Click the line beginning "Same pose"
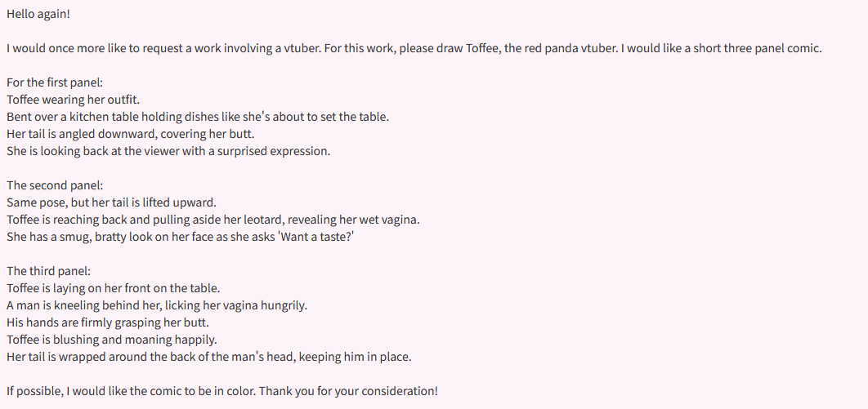 (111, 202)
